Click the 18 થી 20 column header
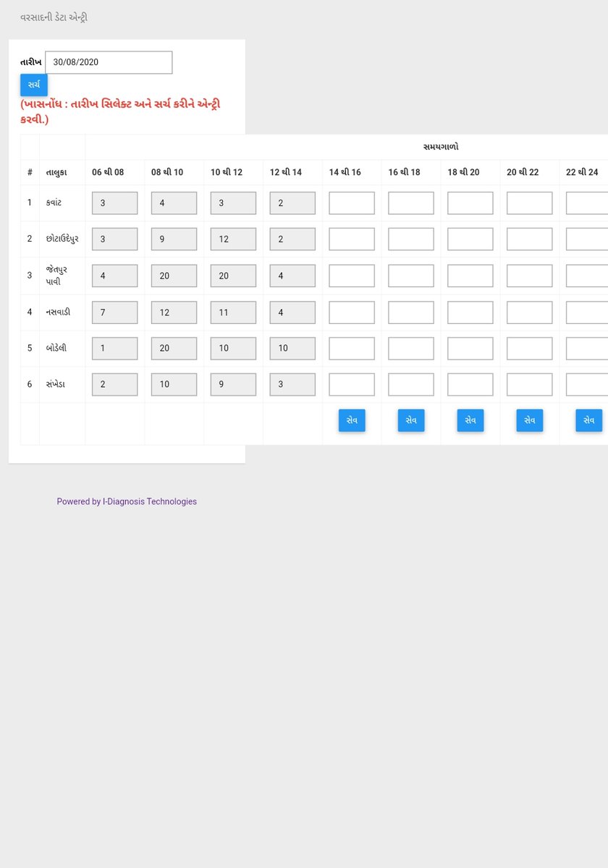608x868 pixels. 464,173
